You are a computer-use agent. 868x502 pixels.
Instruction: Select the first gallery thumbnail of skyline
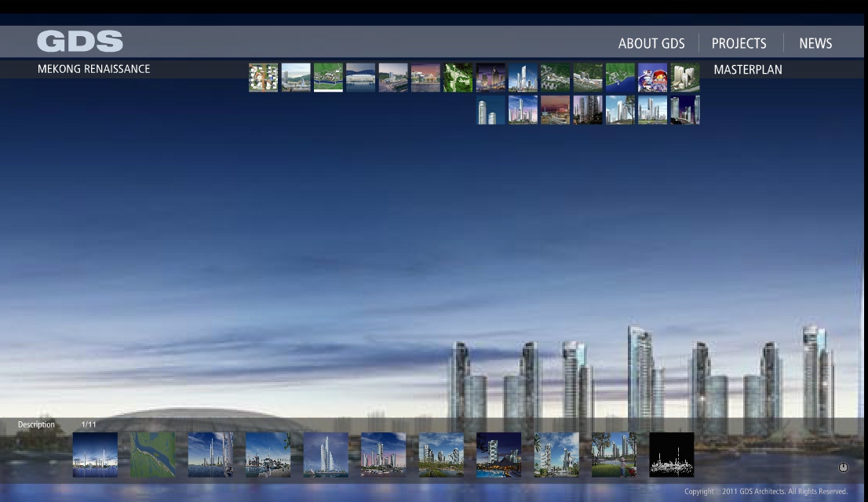click(95, 455)
